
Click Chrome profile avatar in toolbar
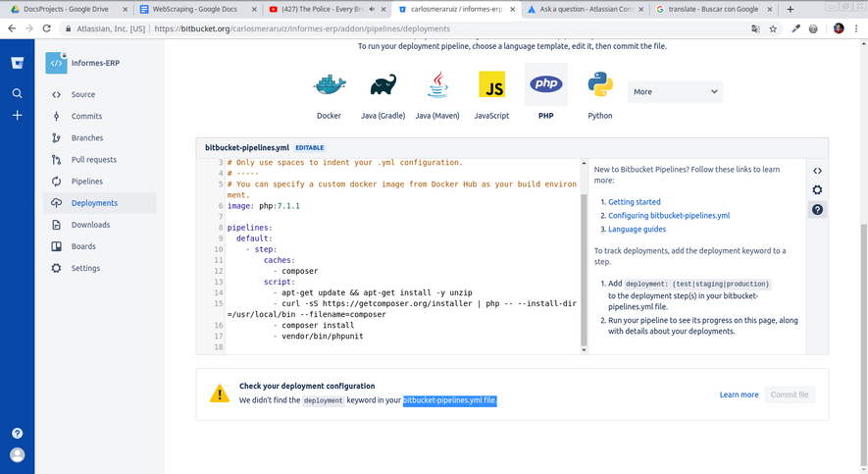[839, 28]
